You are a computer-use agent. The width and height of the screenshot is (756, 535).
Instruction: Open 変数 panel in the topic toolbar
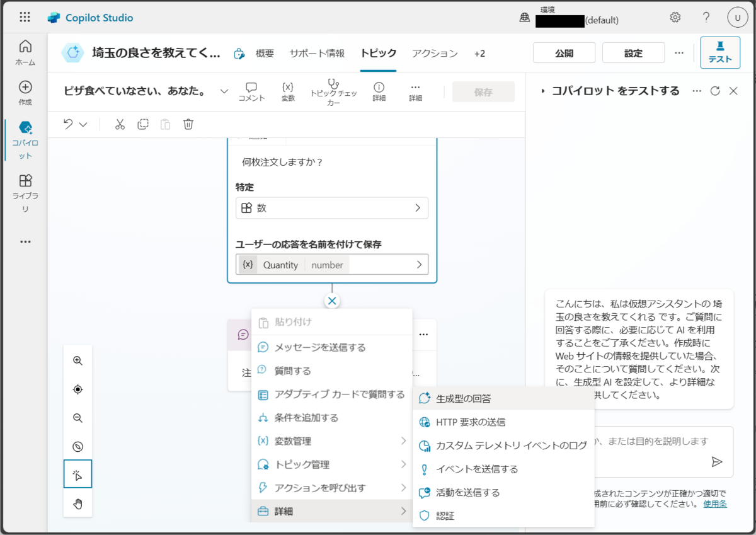(x=288, y=92)
